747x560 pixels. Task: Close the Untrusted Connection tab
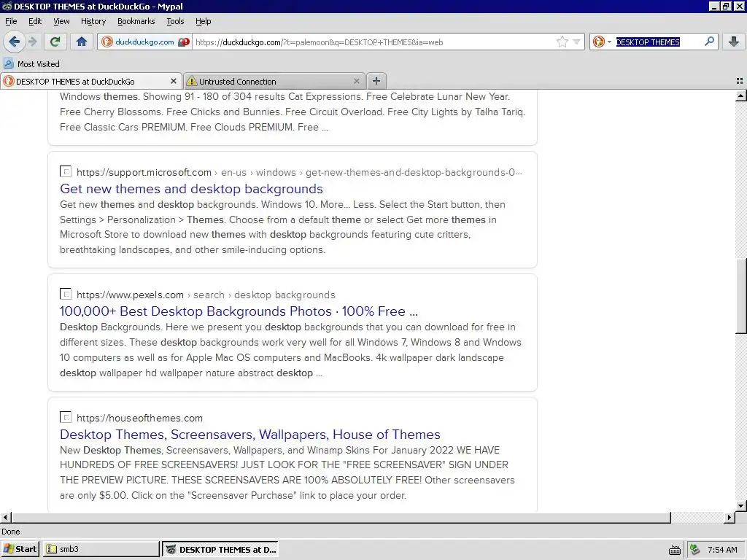(356, 82)
